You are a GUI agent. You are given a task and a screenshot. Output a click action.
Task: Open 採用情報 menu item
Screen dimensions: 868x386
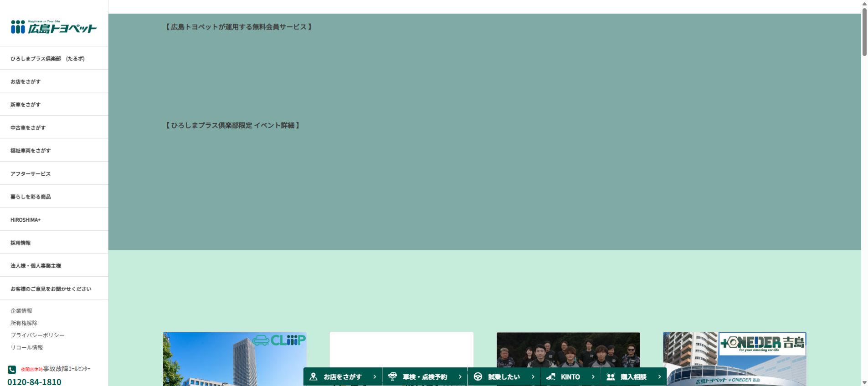(x=54, y=243)
